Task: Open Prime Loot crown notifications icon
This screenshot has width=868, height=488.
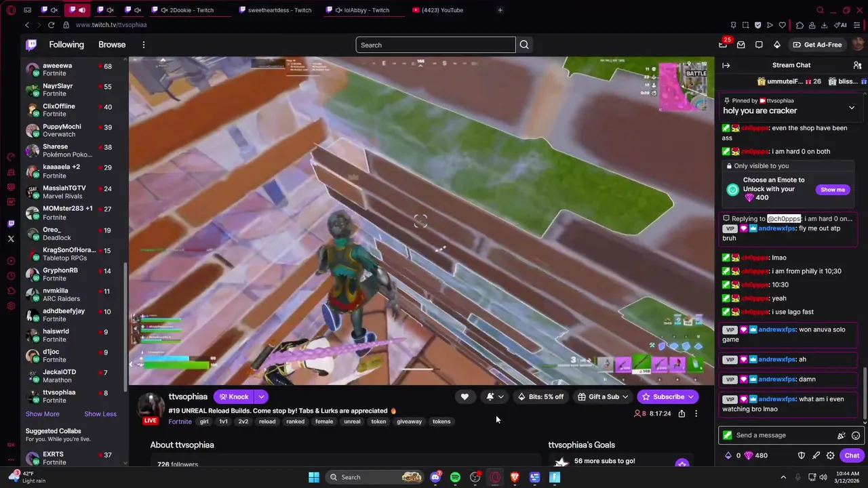Action: point(723,45)
